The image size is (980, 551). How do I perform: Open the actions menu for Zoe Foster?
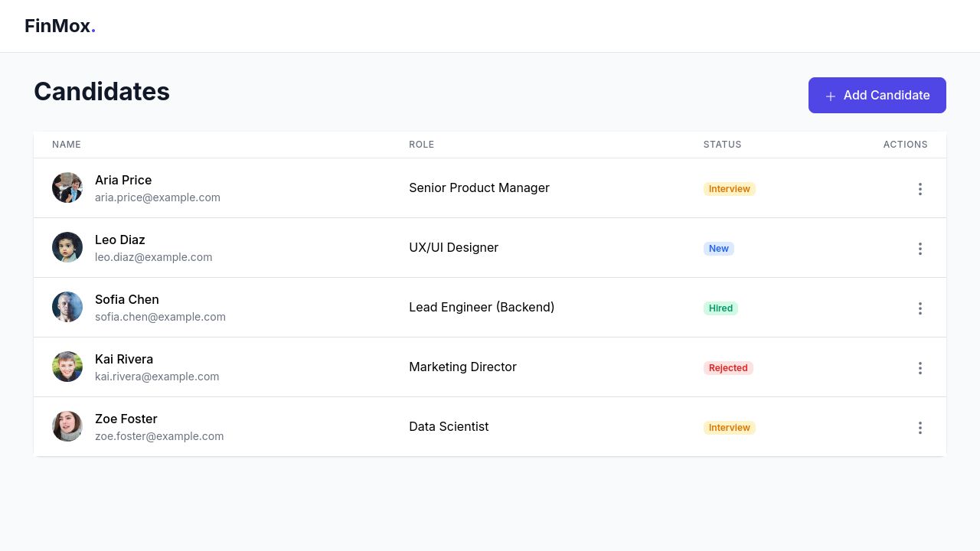[920, 428]
